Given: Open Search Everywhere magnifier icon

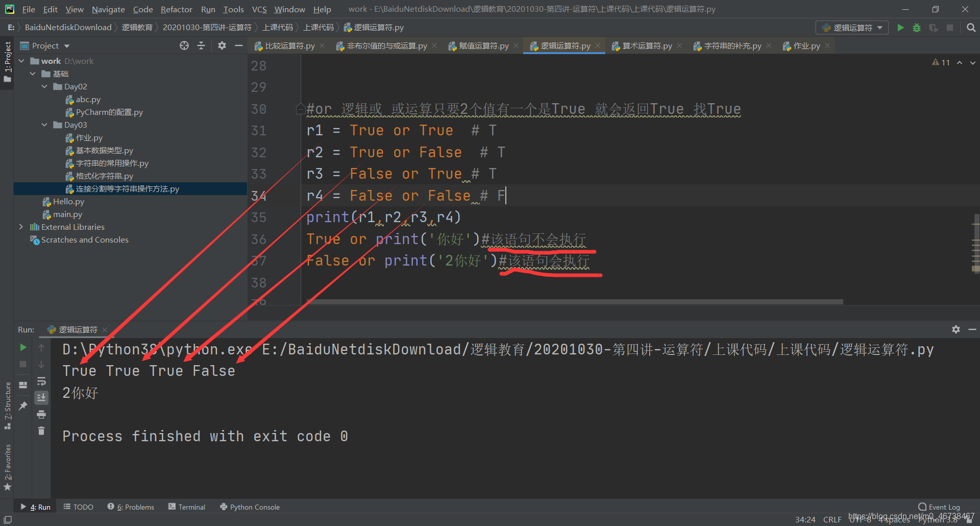Looking at the screenshot, I should [x=971, y=28].
